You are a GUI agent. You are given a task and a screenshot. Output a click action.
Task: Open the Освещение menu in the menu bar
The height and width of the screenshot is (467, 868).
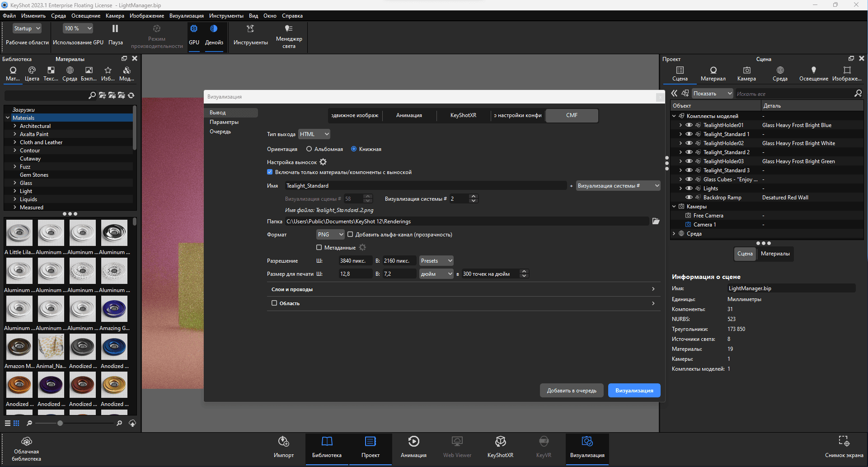click(86, 16)
